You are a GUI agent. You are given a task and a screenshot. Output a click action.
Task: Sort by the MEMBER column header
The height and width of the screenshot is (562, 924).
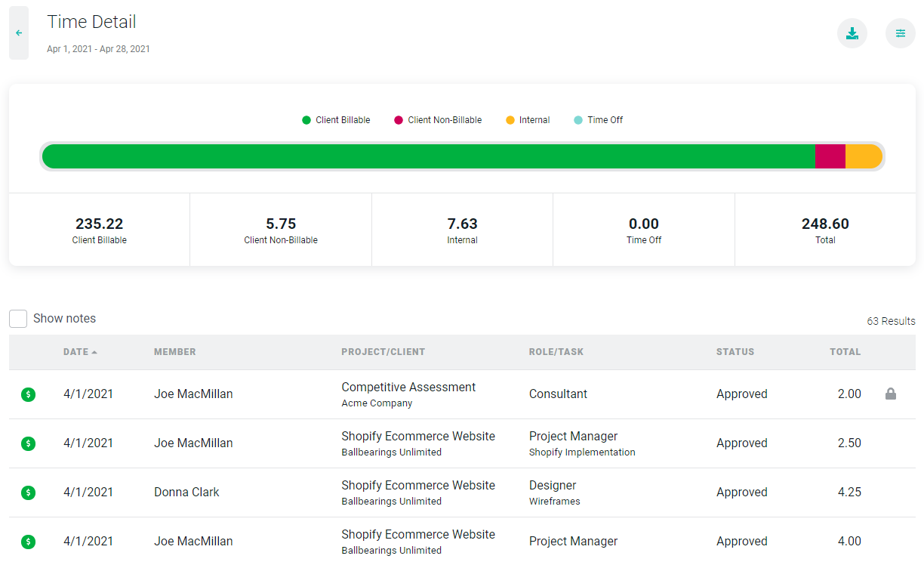point(175,352)
